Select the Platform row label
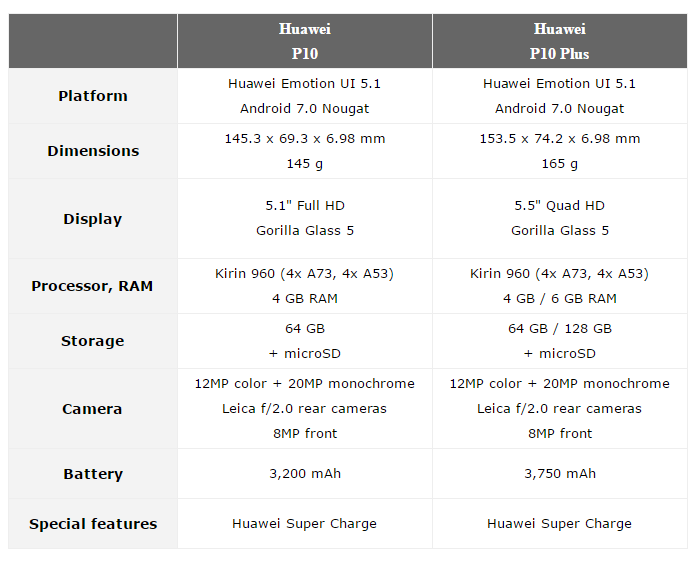Image resolution: width=695 pixels, height=566 pixels. tap(93, 96)
